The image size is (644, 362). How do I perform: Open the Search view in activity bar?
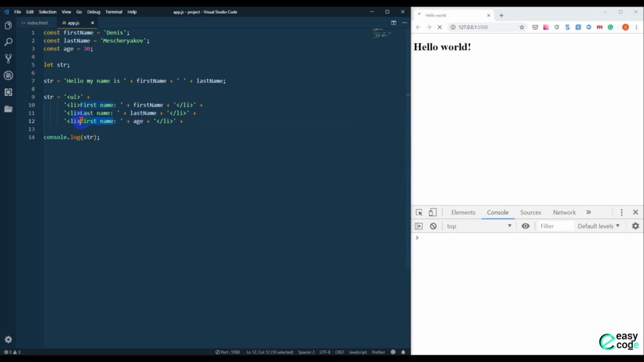click(8, 42)
